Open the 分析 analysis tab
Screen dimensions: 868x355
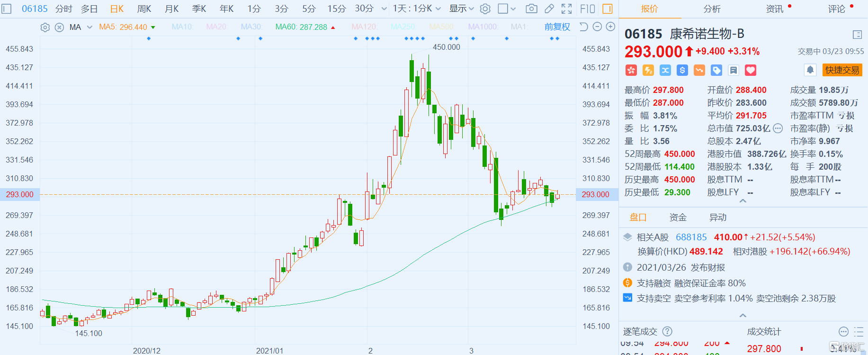pos(712,9)
